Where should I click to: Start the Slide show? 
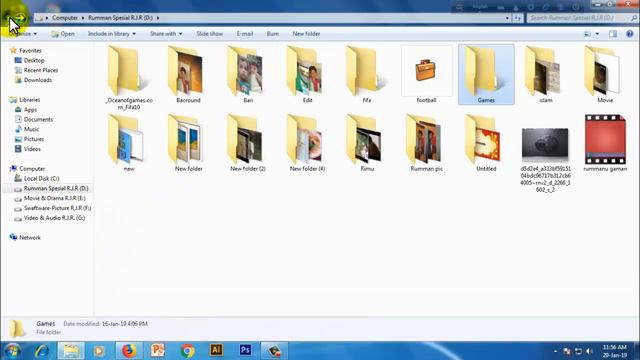click(x=209, y=34)
